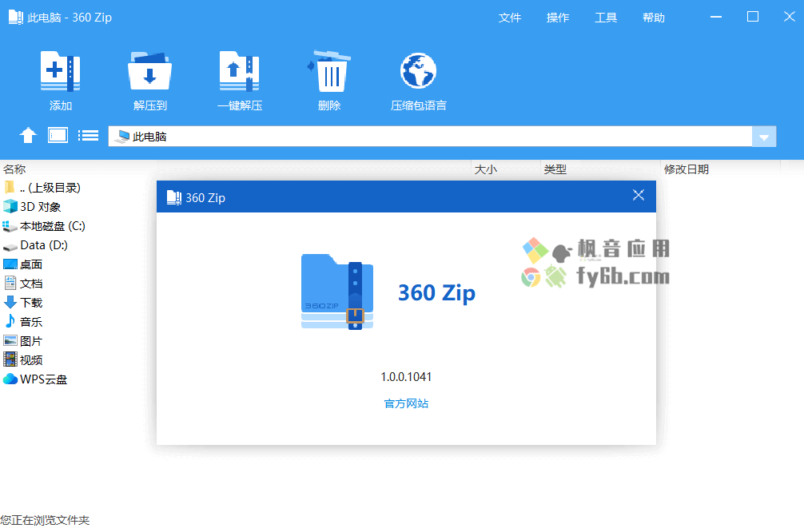This screenshot has width=804, height=532.
Task: Maximize the 360 Zip main window
Action: pos(753,17)
